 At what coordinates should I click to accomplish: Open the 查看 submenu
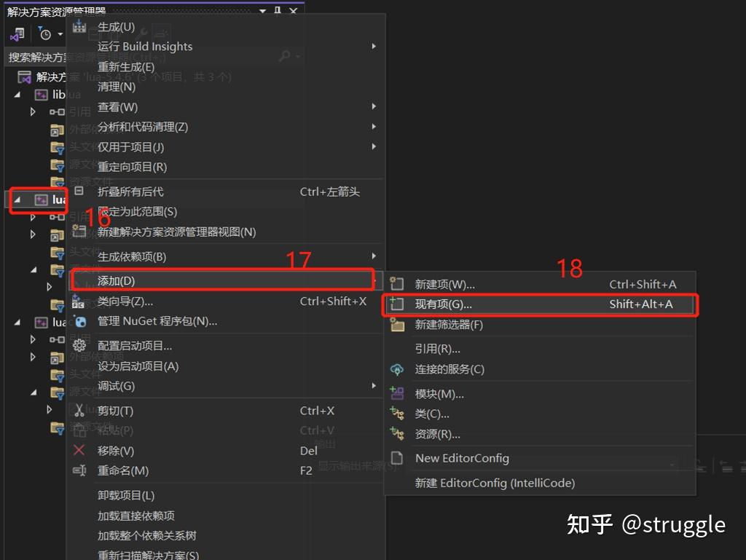pos(124,107)
